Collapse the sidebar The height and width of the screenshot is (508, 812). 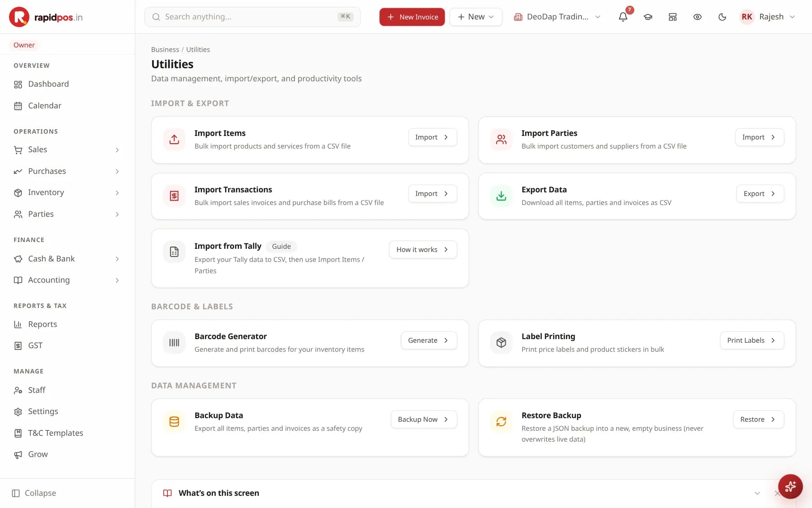coord(34,493)
